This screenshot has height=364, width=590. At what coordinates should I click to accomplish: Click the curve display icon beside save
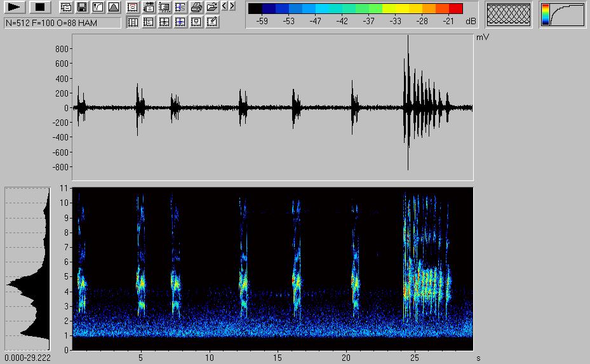coord(97,8)
